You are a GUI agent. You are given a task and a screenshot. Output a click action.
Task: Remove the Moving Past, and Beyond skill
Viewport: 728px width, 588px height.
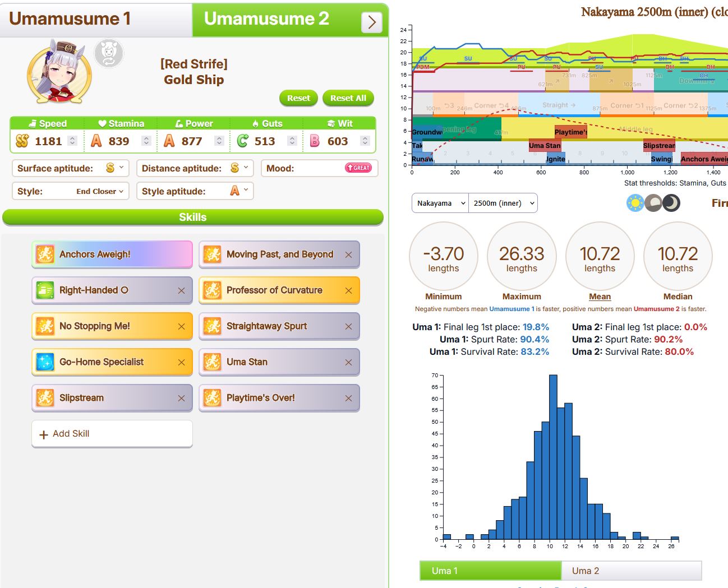(x=349, y=254)
